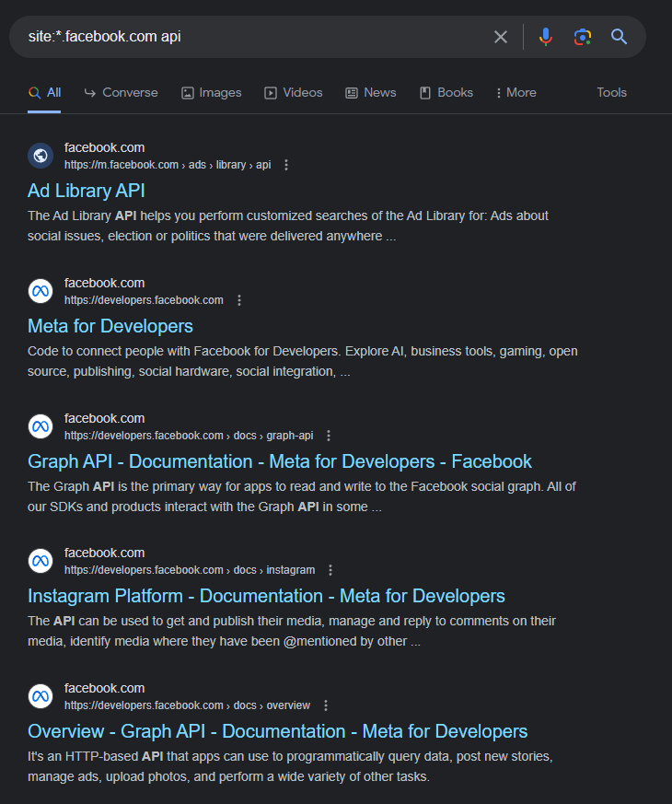
Task: Open Google Lens image search icon
Action: coord(583,37)
